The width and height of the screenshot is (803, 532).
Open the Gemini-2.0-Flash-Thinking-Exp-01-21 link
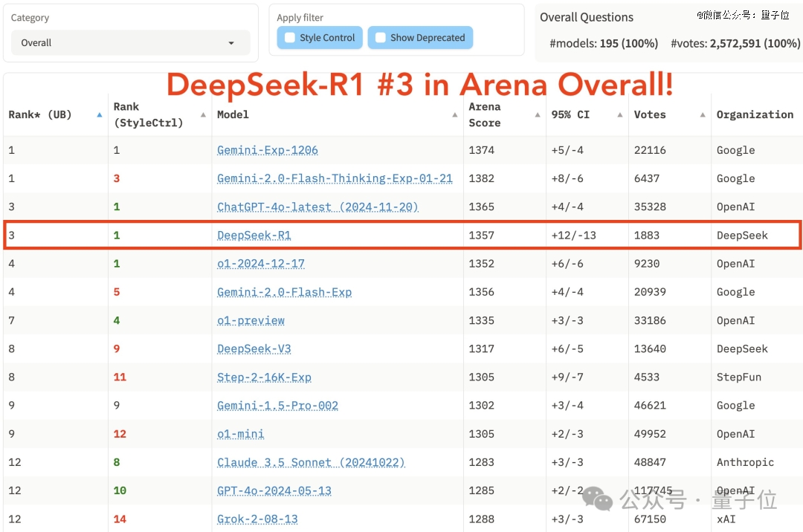click(335, 178)
